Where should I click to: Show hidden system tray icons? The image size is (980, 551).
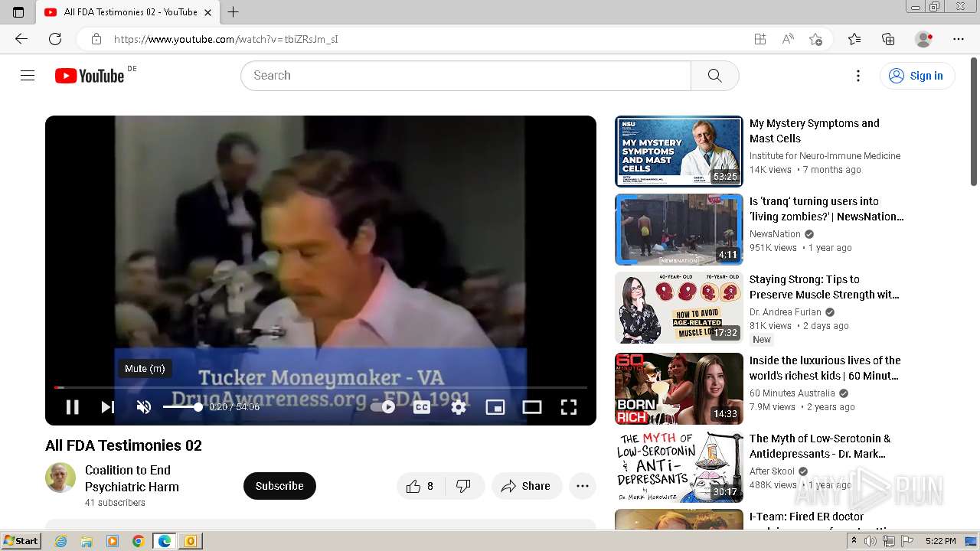point(854,541)
